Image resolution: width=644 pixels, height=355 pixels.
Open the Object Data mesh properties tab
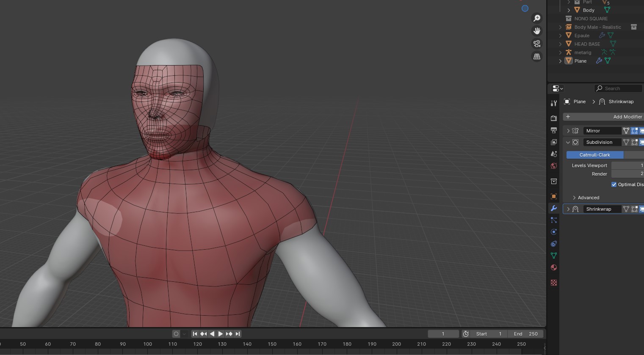553,256
